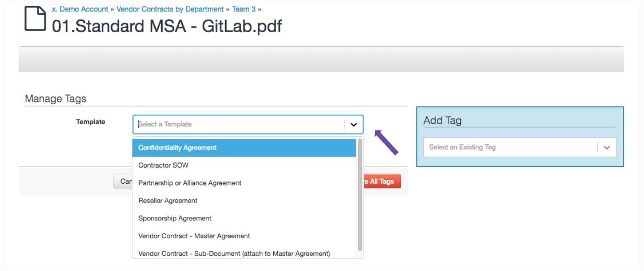Choose Sponsorship Agreement option
The image size is (644, 271).
175,218
